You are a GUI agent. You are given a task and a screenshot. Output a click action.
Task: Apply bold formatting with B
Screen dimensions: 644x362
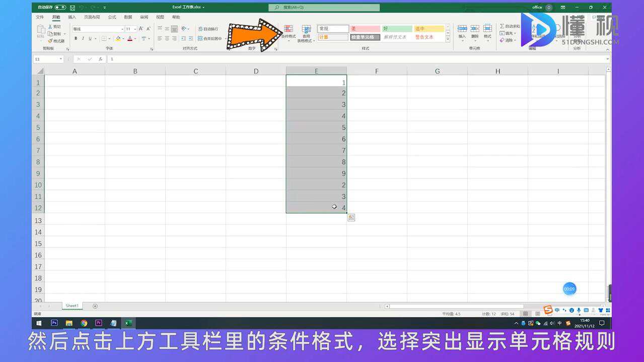point(76,38)
